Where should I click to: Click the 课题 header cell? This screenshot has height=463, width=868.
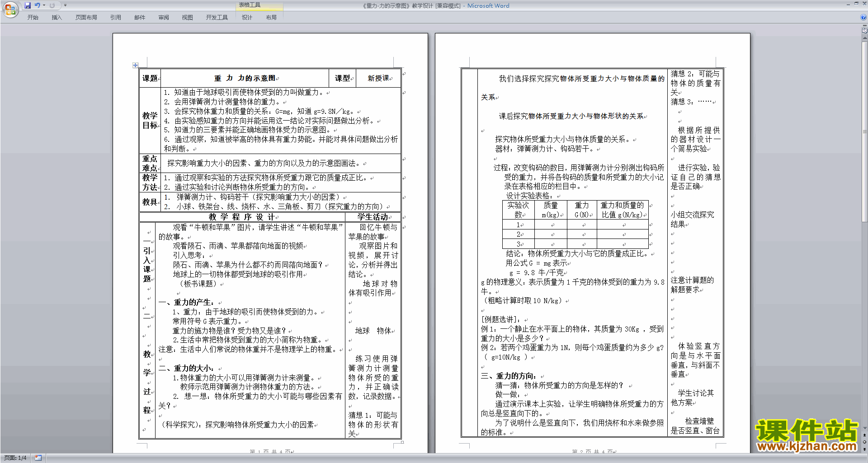(x=150, y=78)
